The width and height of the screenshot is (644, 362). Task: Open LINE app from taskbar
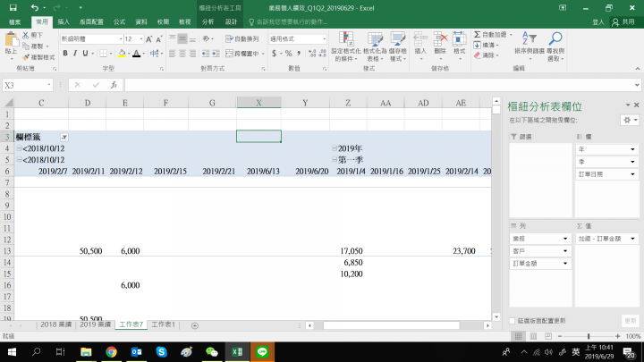(x=262, y=352)
